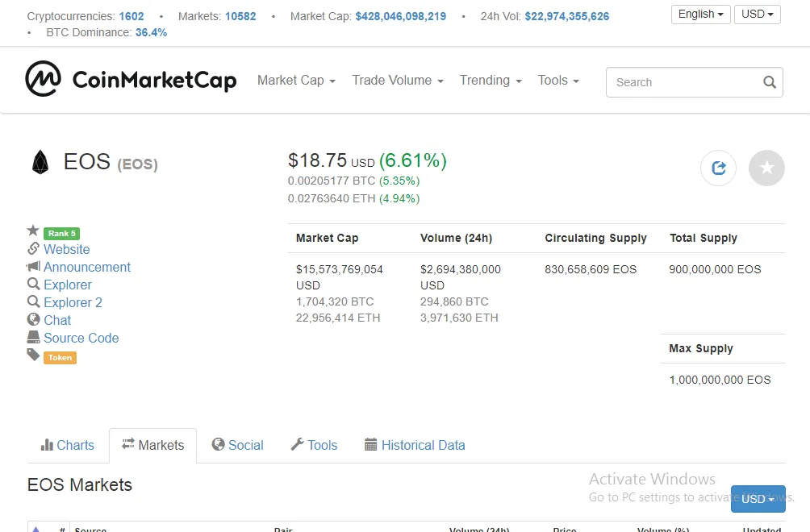Click the 6.61% price change
Image resolution: width=810 pixels, height=532 pixels.
point(413,160)
